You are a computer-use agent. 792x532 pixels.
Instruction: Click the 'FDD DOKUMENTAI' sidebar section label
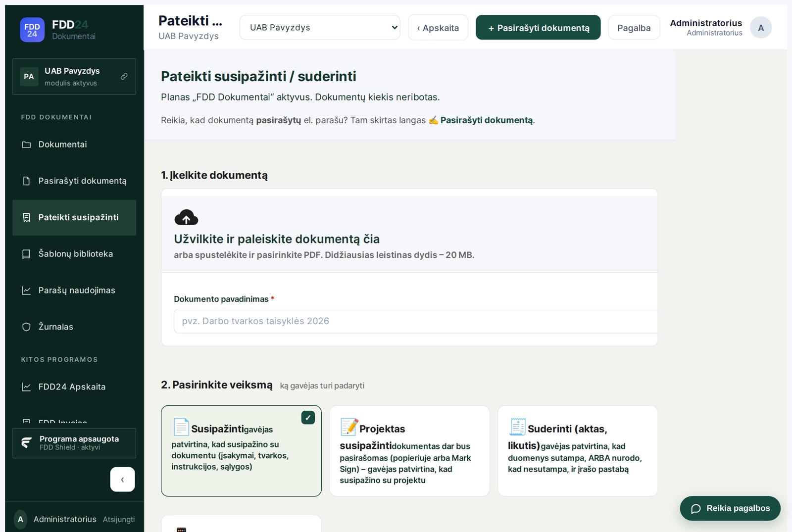[56, 117]
